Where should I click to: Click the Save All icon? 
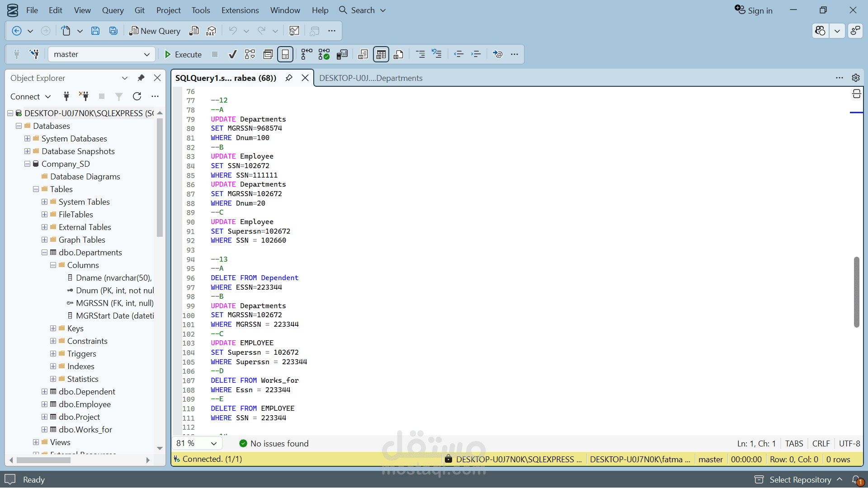[113, 31]
